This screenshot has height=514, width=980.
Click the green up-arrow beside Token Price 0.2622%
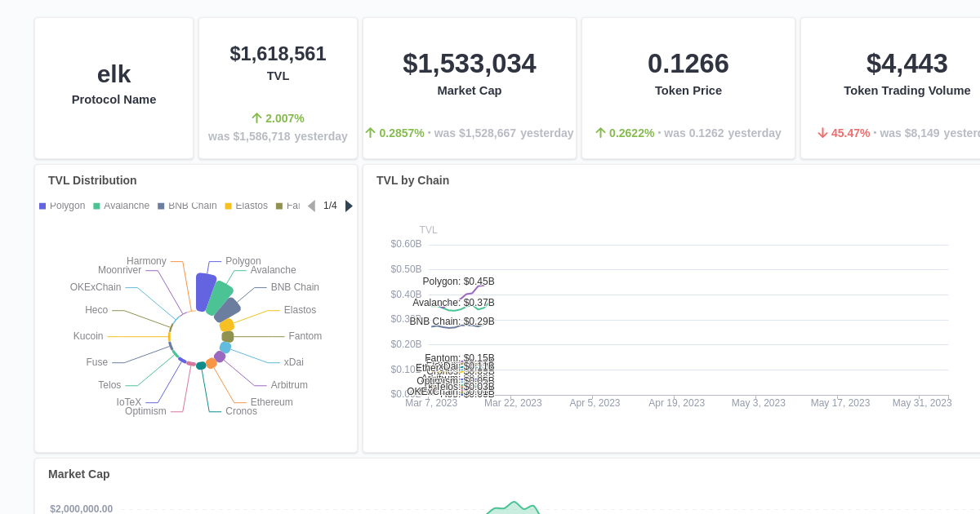click(600, 133)
